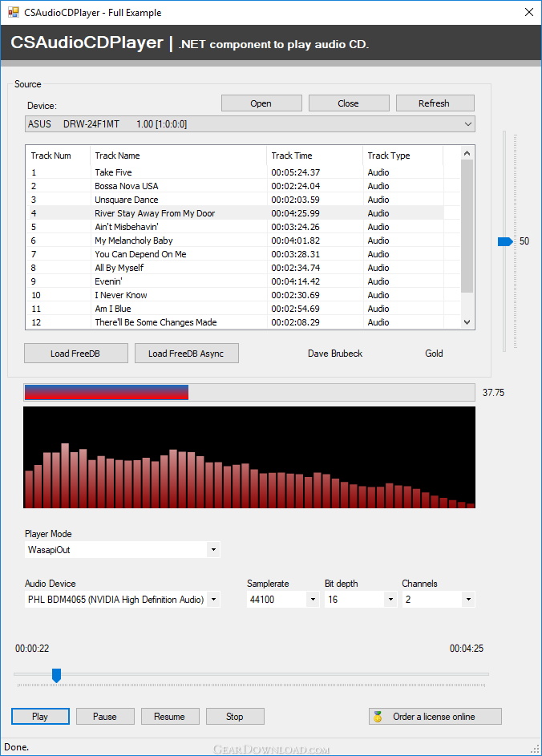Click the playback position slider thumb
Viewport: 542px width, 756px height.
(x=56, y=676)
